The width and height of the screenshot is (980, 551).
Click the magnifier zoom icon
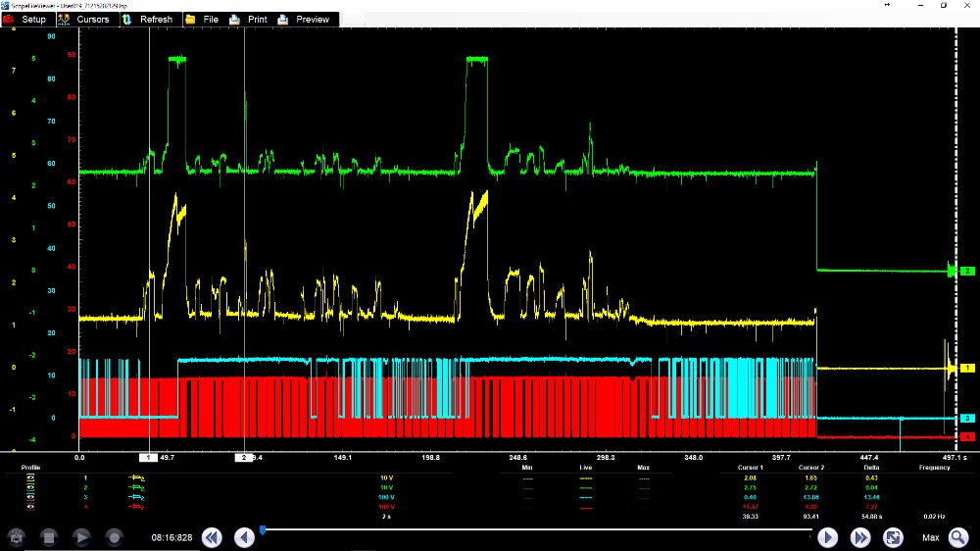pyautogui.click(x=957, y=537)
